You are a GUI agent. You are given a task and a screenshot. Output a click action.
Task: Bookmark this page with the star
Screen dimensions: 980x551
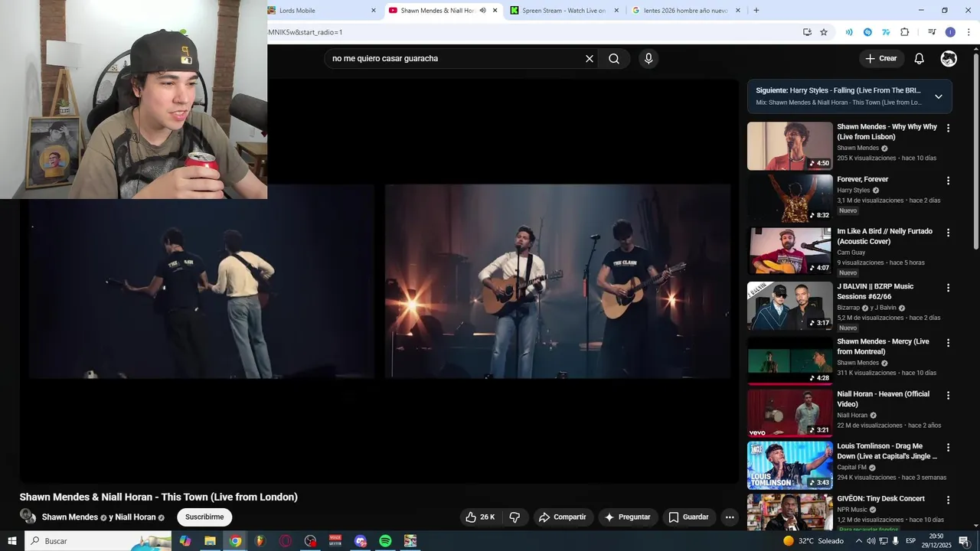(824, 32)
